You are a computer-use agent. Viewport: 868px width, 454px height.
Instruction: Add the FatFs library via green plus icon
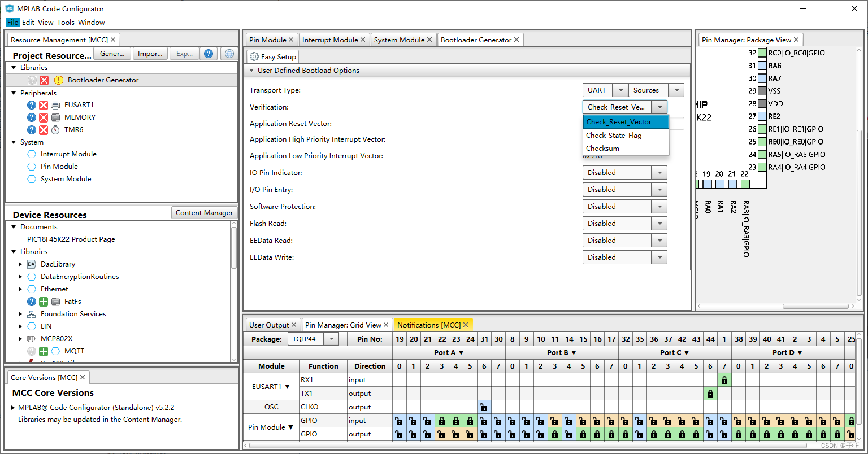[43, 301]
